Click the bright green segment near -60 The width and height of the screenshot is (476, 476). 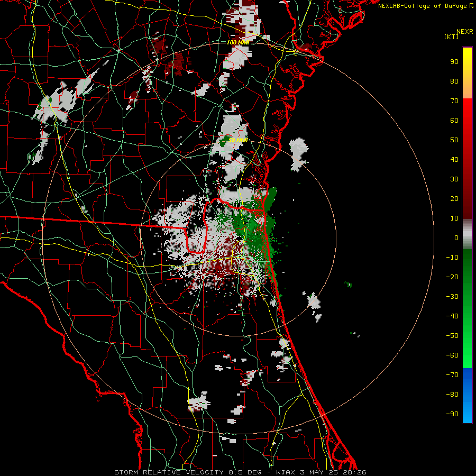coord(467,355)
